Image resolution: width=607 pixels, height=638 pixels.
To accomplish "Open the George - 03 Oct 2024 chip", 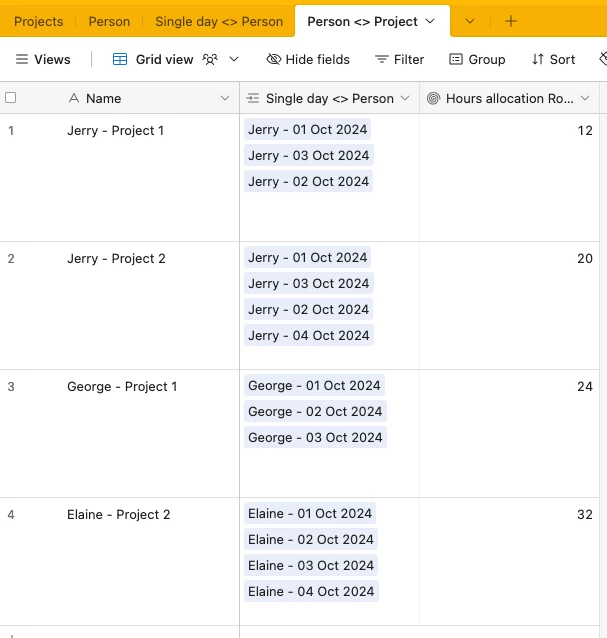I will tap(315, 437).
